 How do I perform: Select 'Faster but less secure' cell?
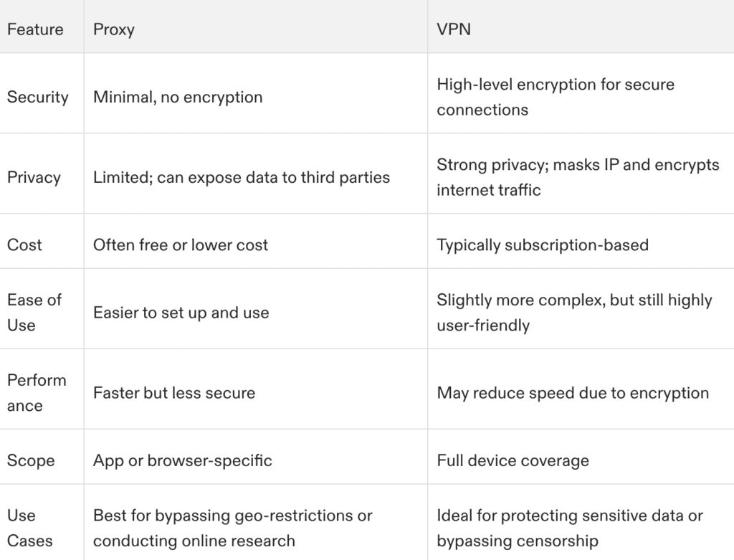coord(174,393)
